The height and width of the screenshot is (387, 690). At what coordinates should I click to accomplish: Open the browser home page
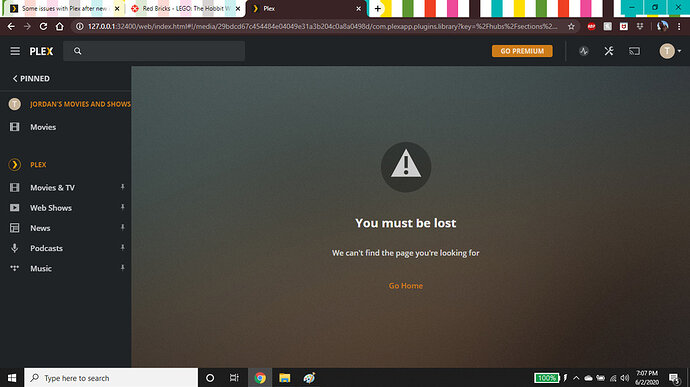[59, 26]
